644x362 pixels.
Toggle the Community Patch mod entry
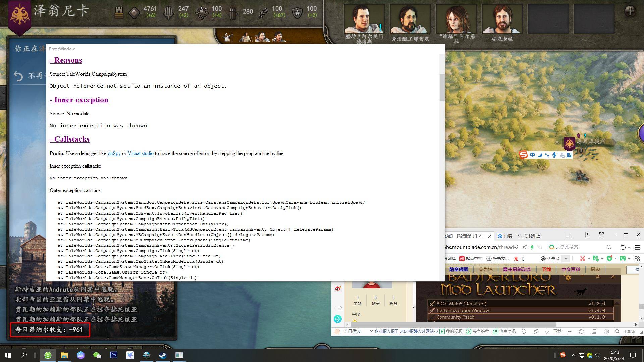[x=521, y=317]
